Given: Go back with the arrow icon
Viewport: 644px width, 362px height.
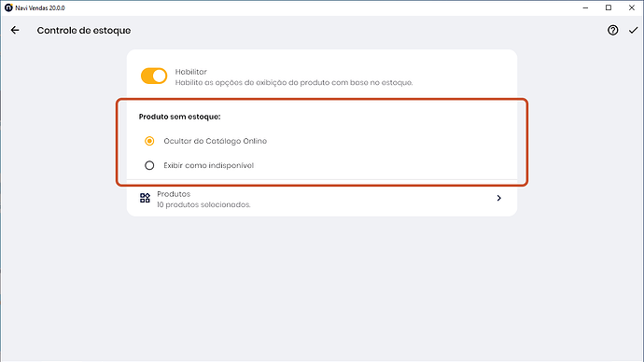Looking at the screenshot, I should tap(15, 30).
